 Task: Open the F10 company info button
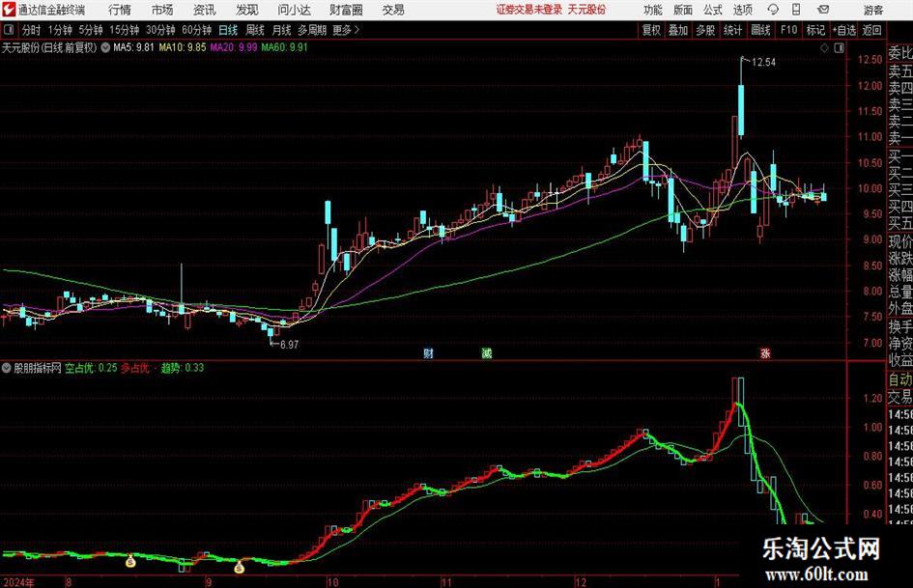tap(789, 30)
